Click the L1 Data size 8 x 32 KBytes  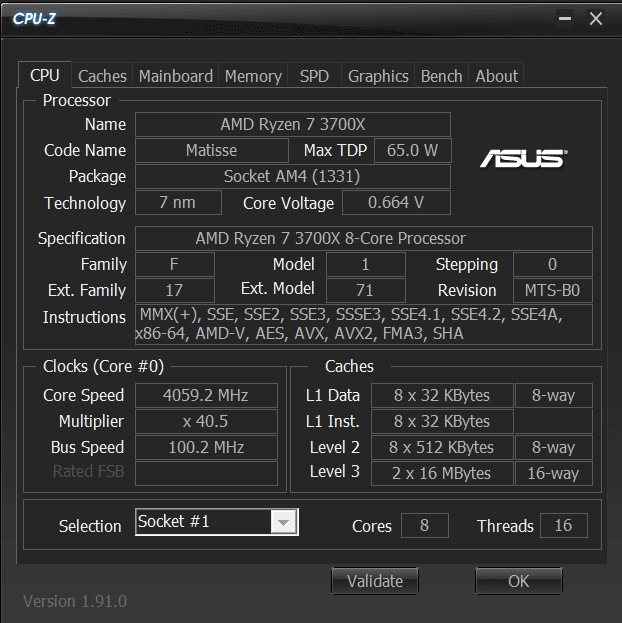(442, 395)
